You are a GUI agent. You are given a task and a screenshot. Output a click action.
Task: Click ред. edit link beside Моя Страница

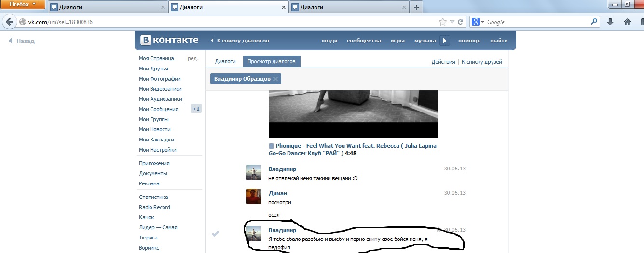click(x=193, y=58)
